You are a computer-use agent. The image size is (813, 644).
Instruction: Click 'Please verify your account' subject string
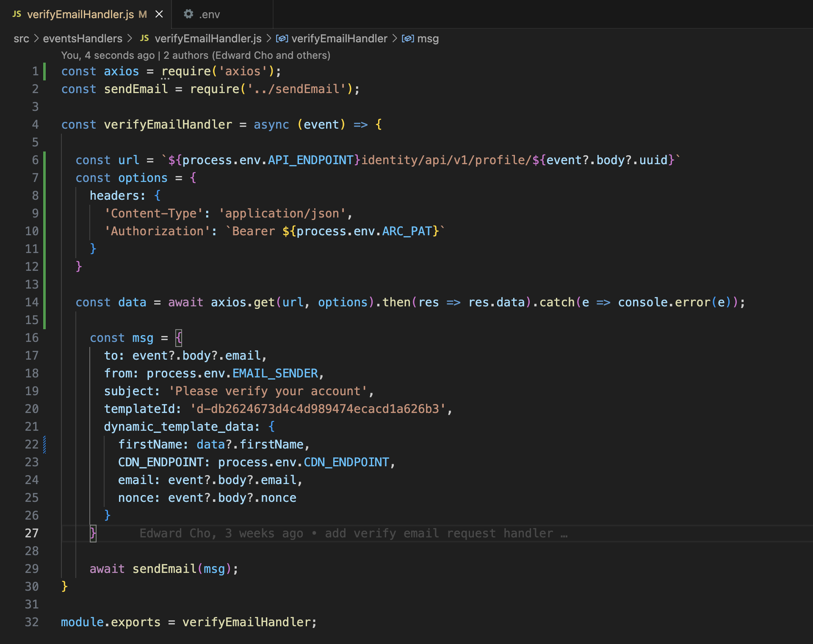tap(268, 391)
